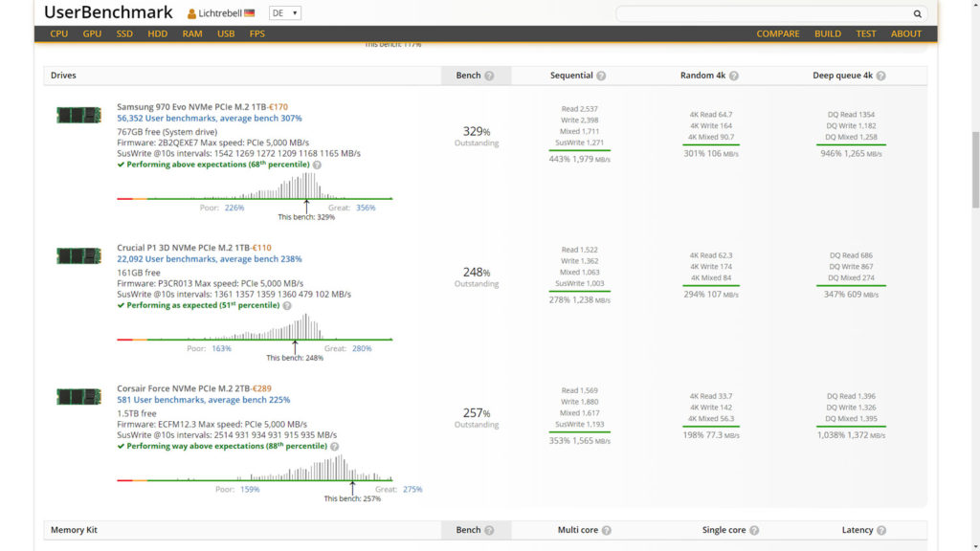Image resolution: width=980 pixels, height=551 pixels.
Task: Open the CPU menu
Action: click(x=58, y=33)
